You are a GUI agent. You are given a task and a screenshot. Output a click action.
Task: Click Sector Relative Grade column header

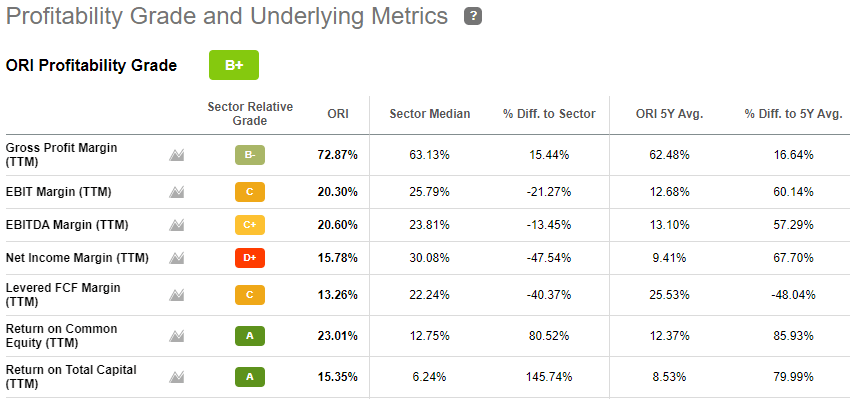[x=250, y=114]
